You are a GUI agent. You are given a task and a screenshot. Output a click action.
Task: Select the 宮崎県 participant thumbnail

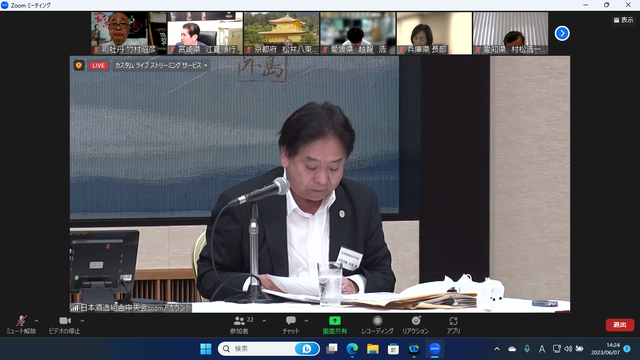205,33
